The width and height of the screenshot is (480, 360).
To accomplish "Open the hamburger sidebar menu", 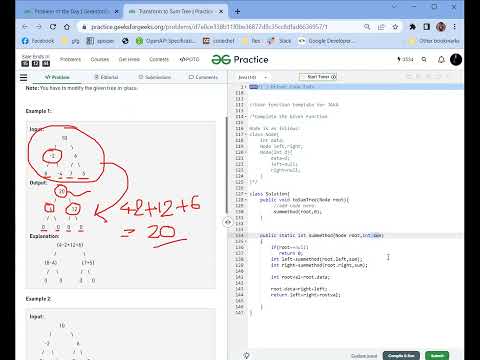I will point(23,78).
